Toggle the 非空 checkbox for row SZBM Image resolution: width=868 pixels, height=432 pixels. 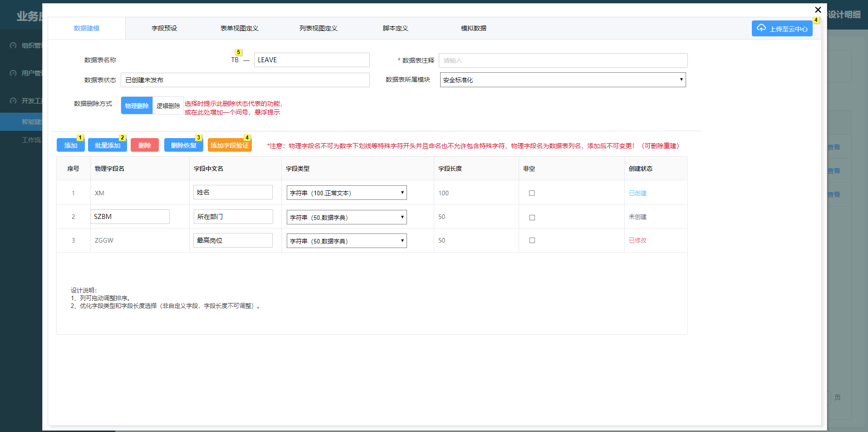click(532, 218)
